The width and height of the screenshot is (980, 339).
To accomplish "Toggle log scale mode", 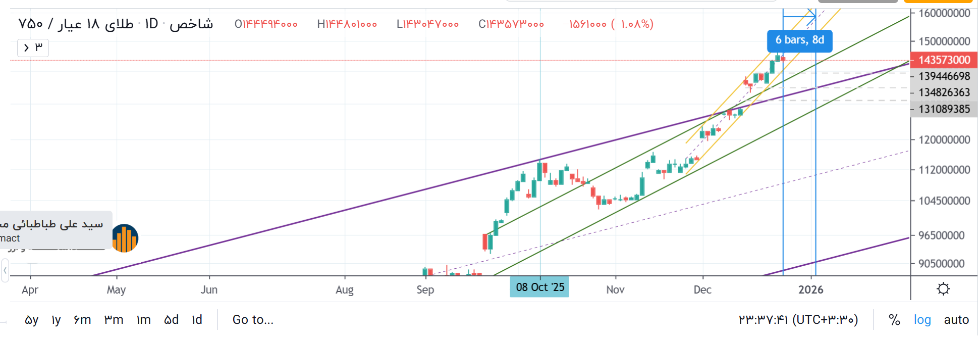I will (922, 320).
